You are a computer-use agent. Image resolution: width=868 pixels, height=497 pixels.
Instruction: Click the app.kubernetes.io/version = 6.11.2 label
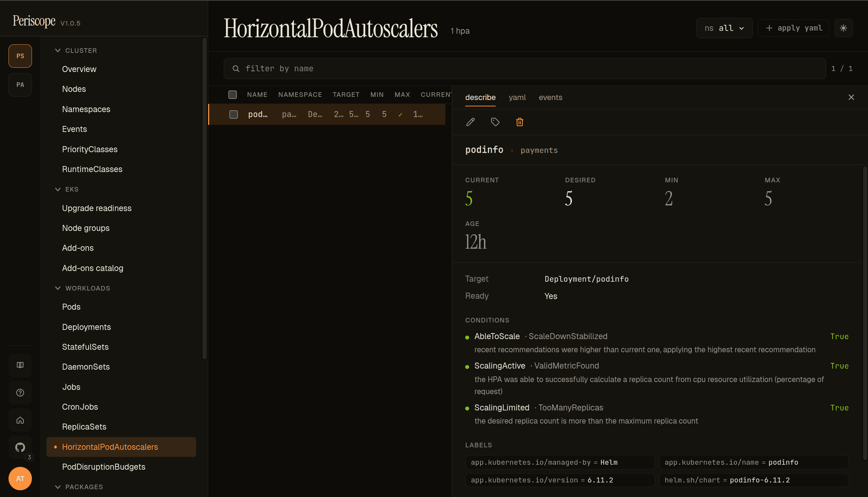click(x=560, y=480)
